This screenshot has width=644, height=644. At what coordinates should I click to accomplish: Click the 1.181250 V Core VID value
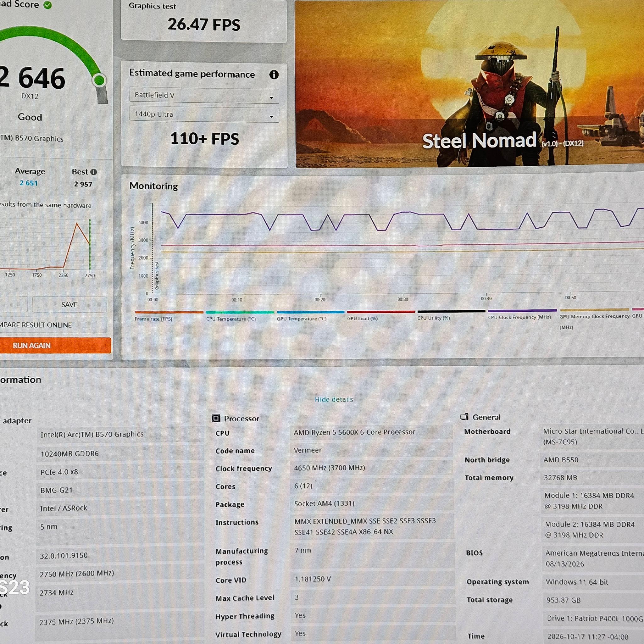coord(372,579)
